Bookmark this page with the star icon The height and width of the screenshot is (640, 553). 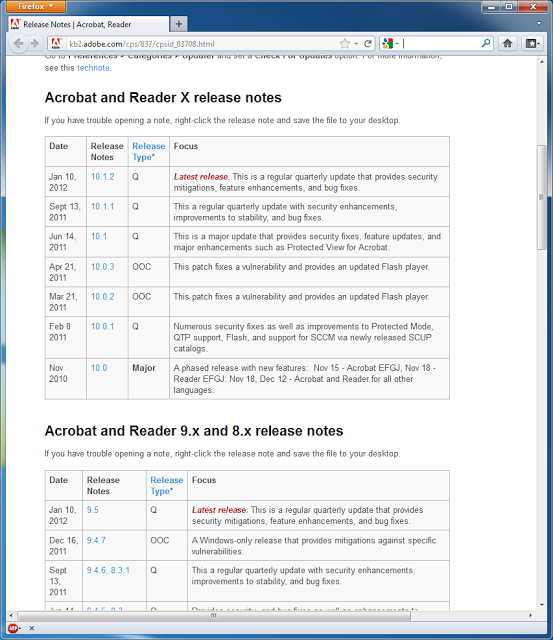(x=345, y=44)
